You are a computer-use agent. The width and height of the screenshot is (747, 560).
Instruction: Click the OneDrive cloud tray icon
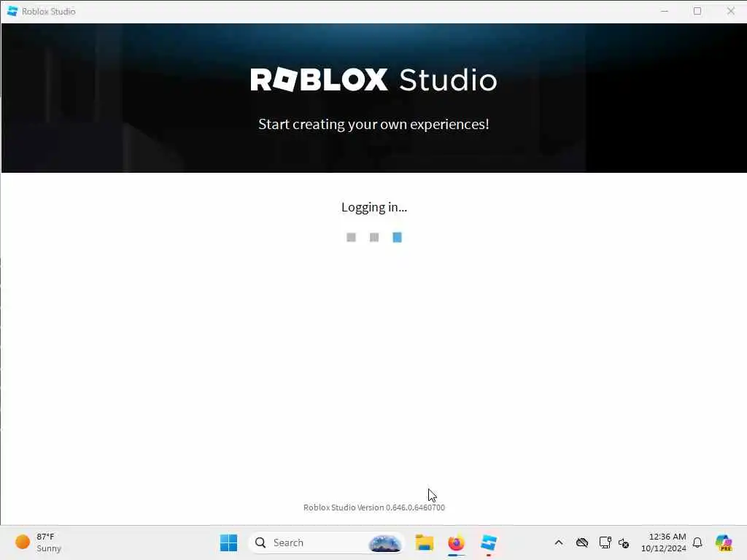click(581, 542)
